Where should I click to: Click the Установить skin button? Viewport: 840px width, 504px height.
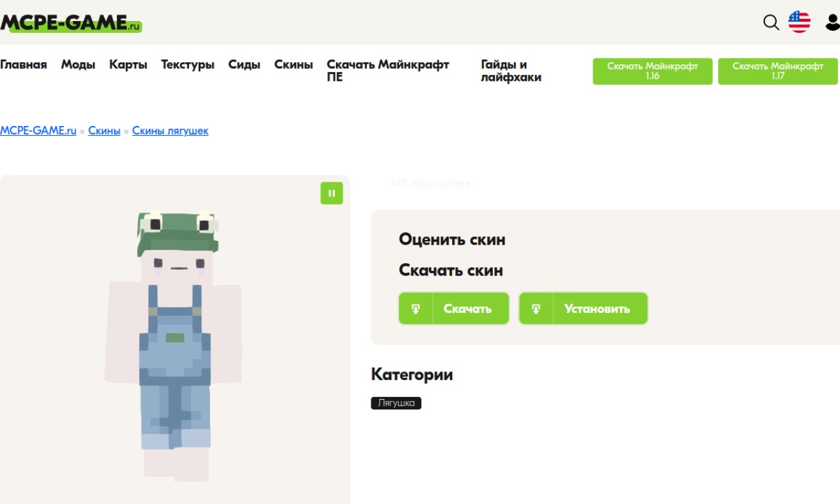point(583,308)
